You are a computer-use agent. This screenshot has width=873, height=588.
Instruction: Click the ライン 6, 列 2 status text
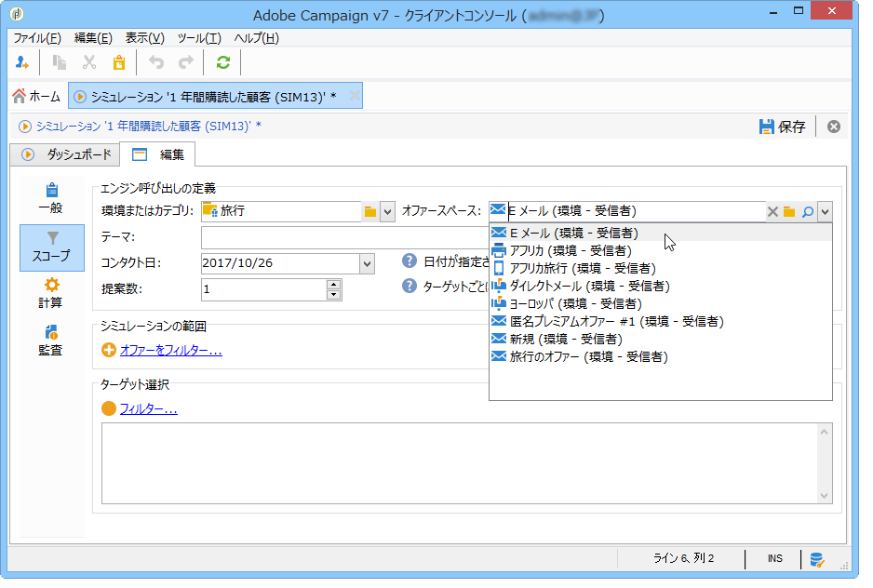point(683,558)
